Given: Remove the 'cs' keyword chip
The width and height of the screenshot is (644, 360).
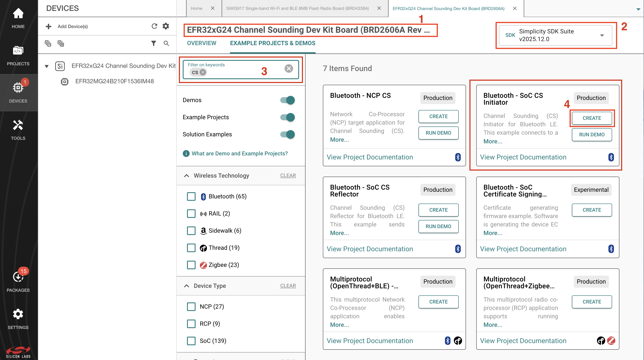Looking at the screenshot, I should point(203,72).
